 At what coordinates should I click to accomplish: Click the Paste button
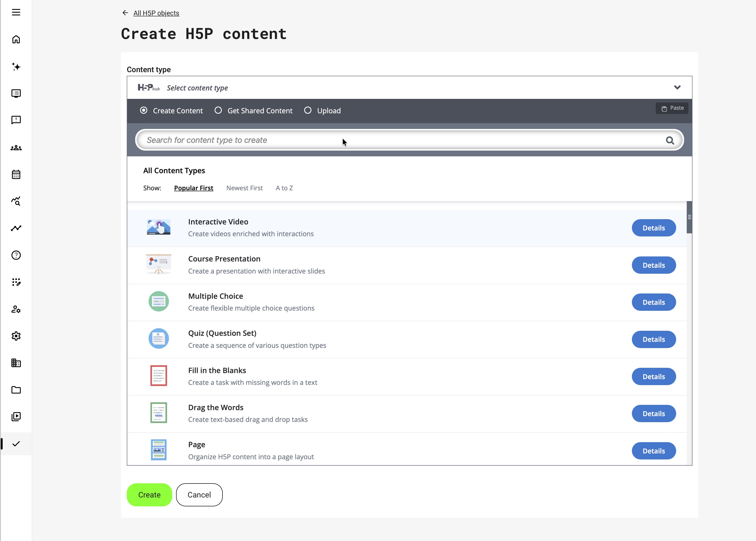point(672,108)
